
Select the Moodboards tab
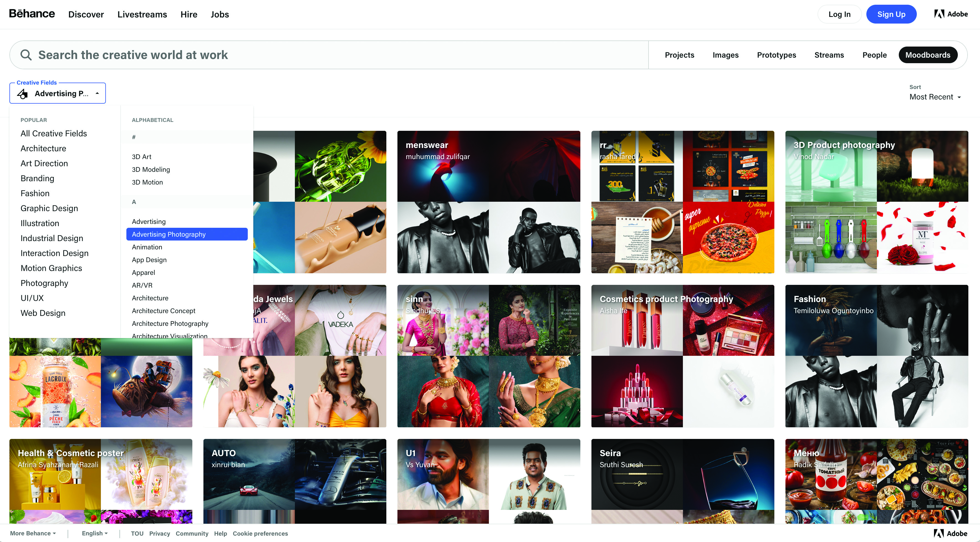coord(928,55)
